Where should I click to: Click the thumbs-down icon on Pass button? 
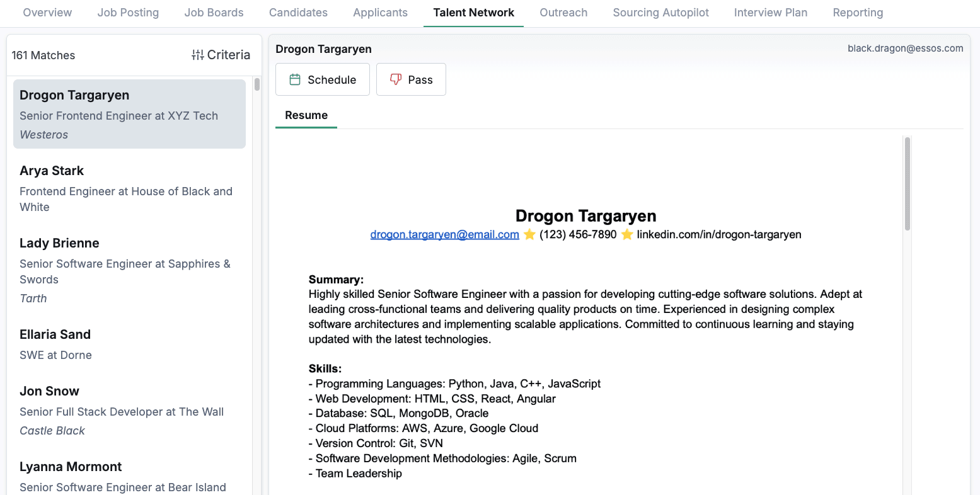pos(396,79)
